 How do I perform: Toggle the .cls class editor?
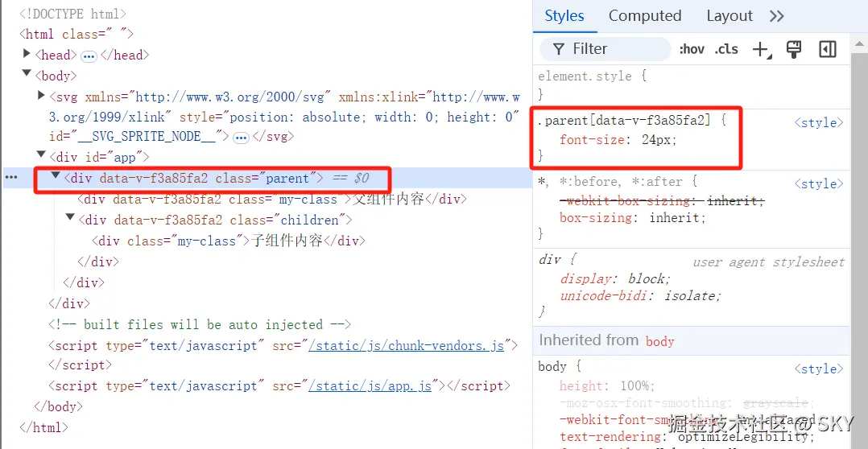[x=725, y=49]
